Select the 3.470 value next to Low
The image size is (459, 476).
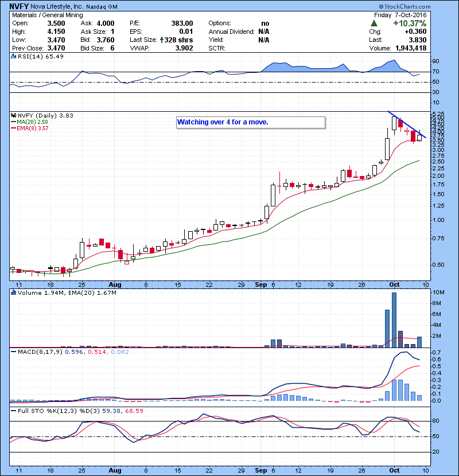pyautogui.click(x=56, y=40)
